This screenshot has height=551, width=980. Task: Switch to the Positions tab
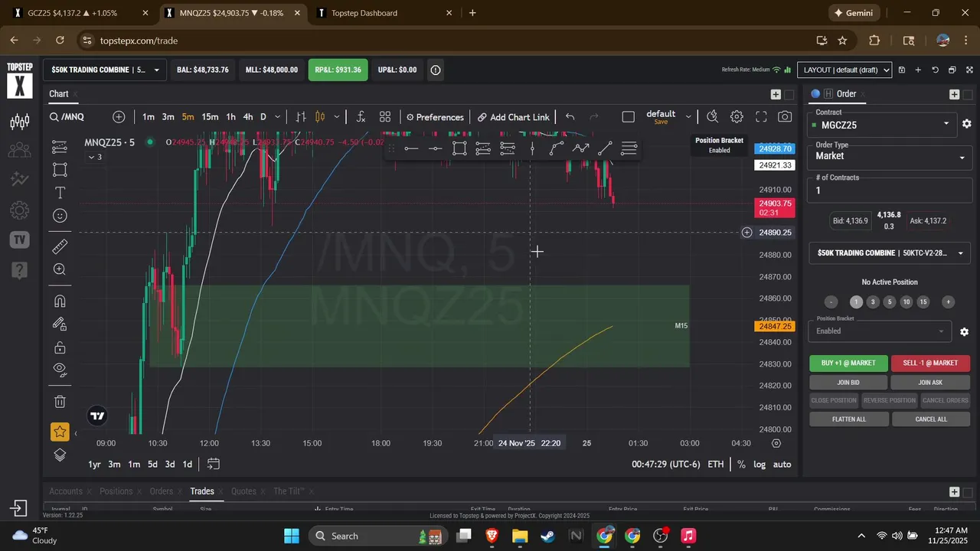116,491
